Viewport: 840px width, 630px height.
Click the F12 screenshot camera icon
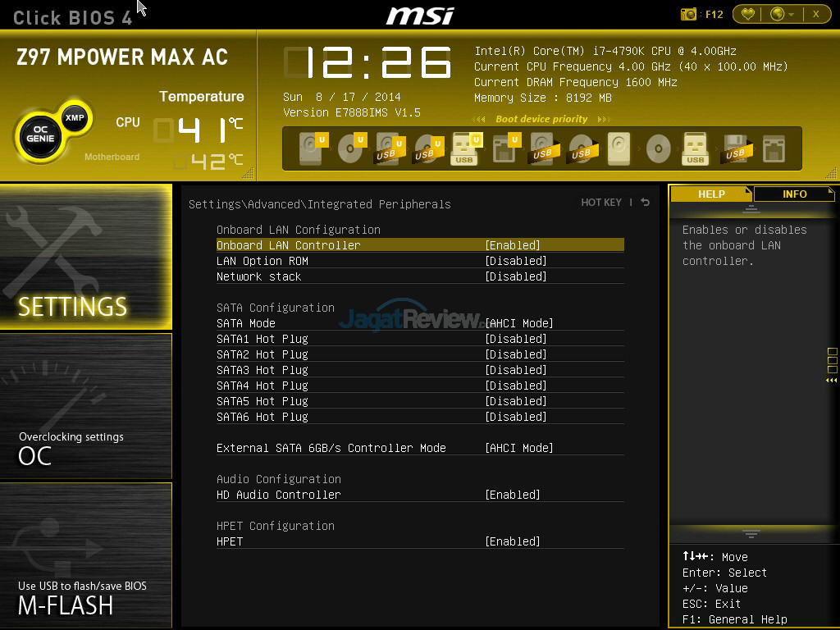688,14
